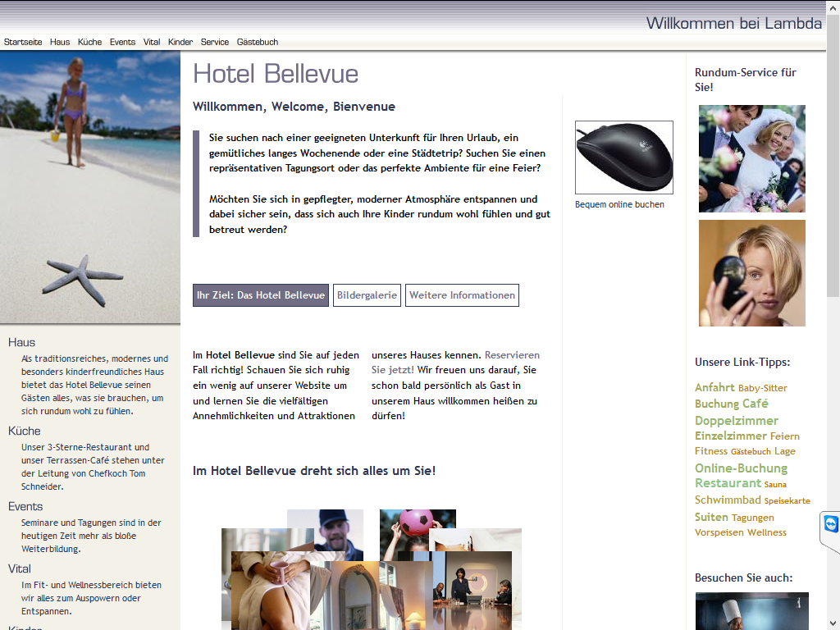840x630 pixels.
Task: Open the Schwimmbad tag link
Action: pyautogui.click(x=728, y=500)
